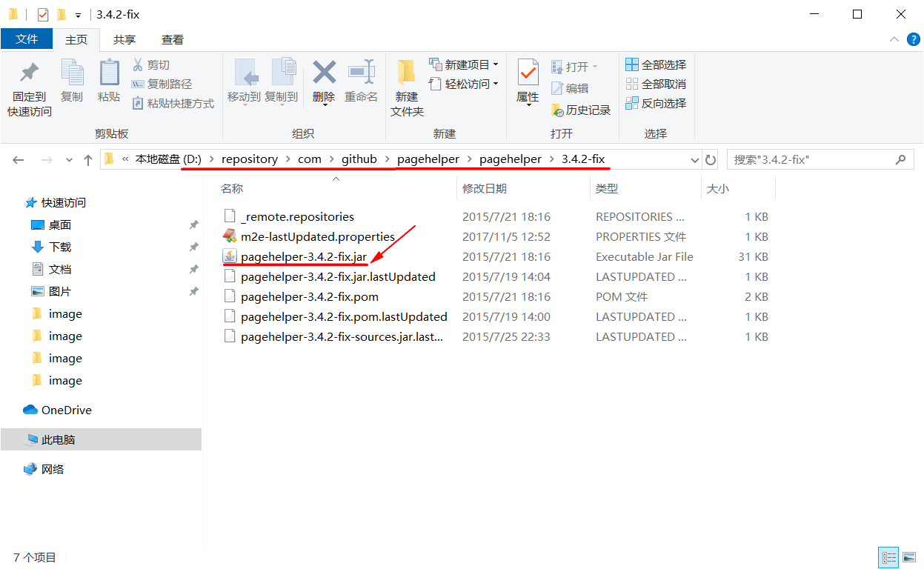Expand the chevron after 'github' in path

[387, 159]
